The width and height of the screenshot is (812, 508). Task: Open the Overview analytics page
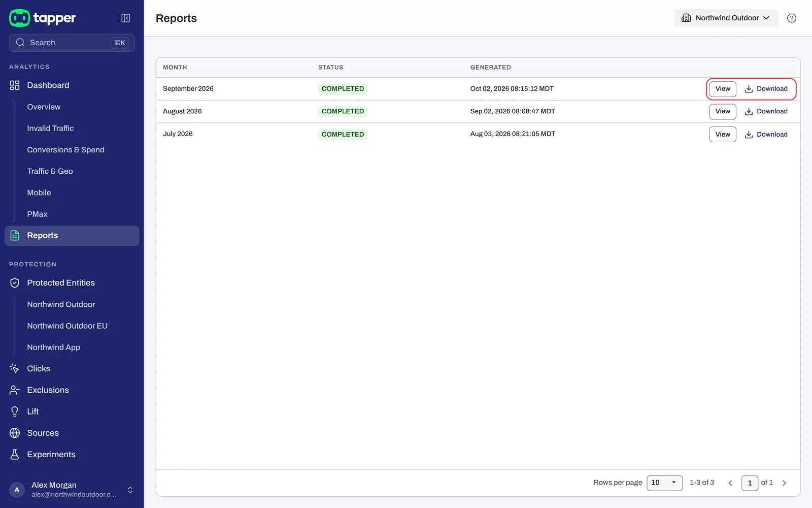click(44, 107)
